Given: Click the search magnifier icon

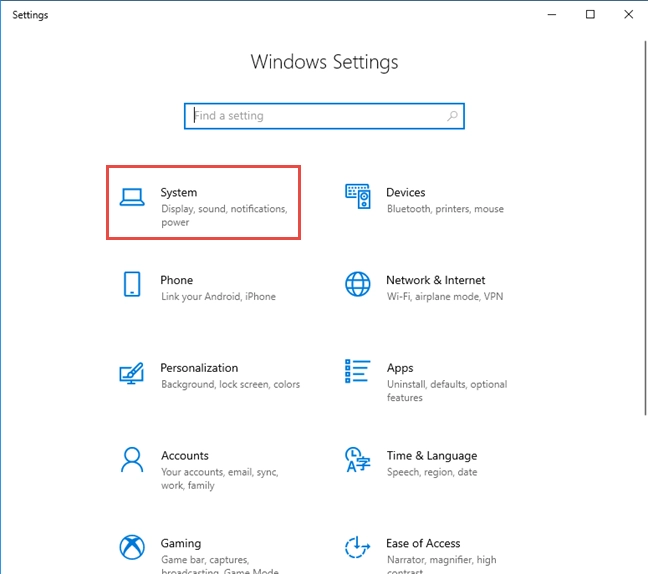Looking at the screenshot, I should point(452,116).
